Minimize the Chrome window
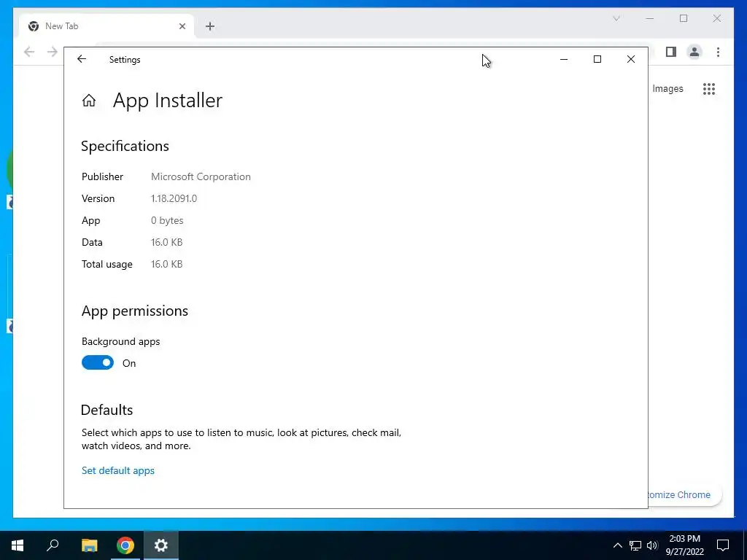Screen dimensions: 747x560 (650, 18)
